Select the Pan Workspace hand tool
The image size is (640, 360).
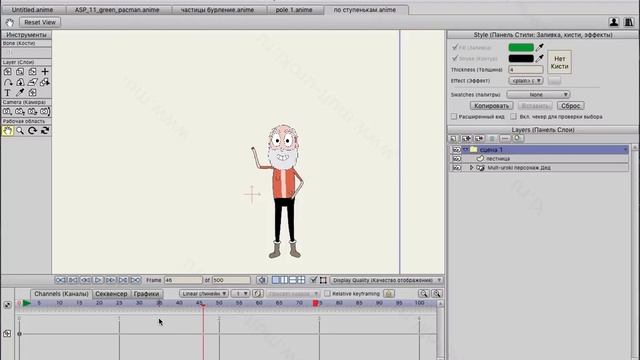pyautogui.click(x=7, y=131)
